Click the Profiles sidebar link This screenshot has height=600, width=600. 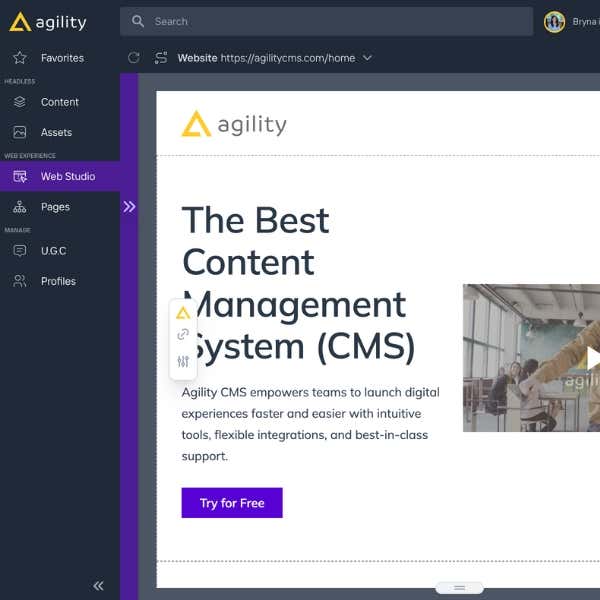point(58,281)
